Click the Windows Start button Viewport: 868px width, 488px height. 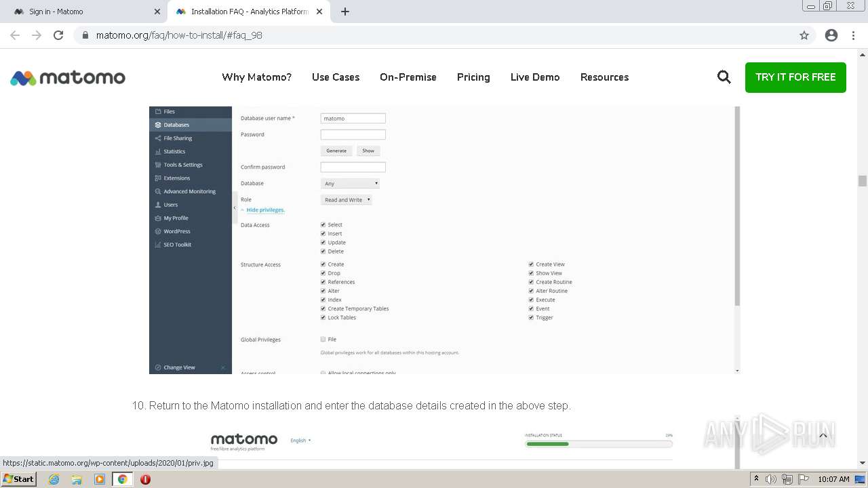pyautogui.click(x=18, y=479)
